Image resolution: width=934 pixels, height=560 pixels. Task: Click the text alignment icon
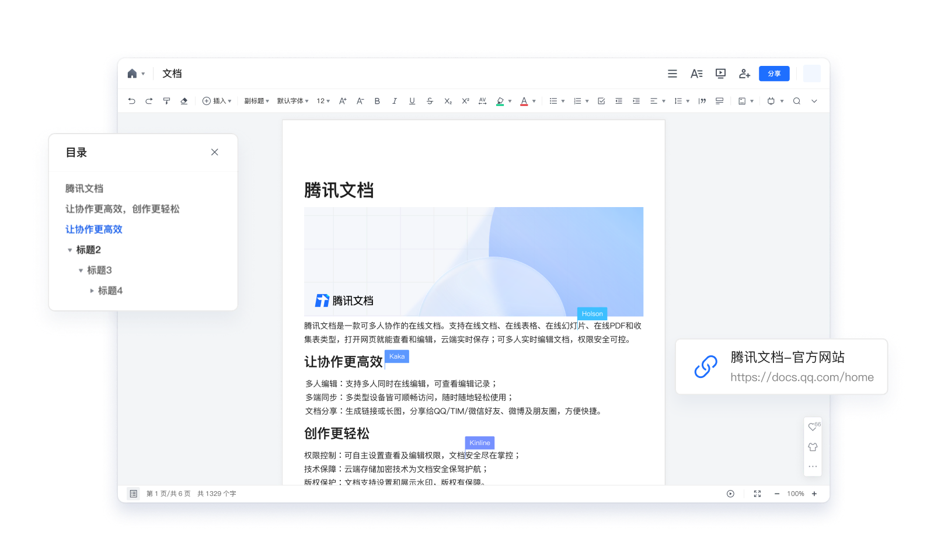654,101
